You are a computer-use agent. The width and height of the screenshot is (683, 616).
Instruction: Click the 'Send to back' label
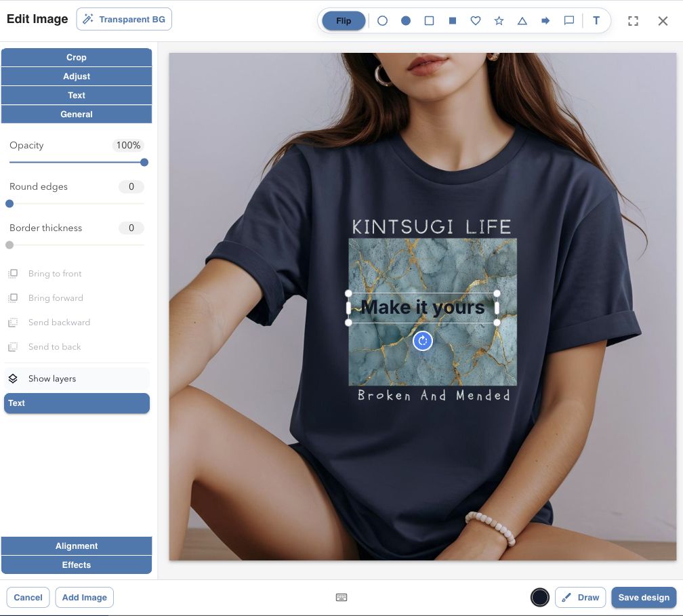54,347
